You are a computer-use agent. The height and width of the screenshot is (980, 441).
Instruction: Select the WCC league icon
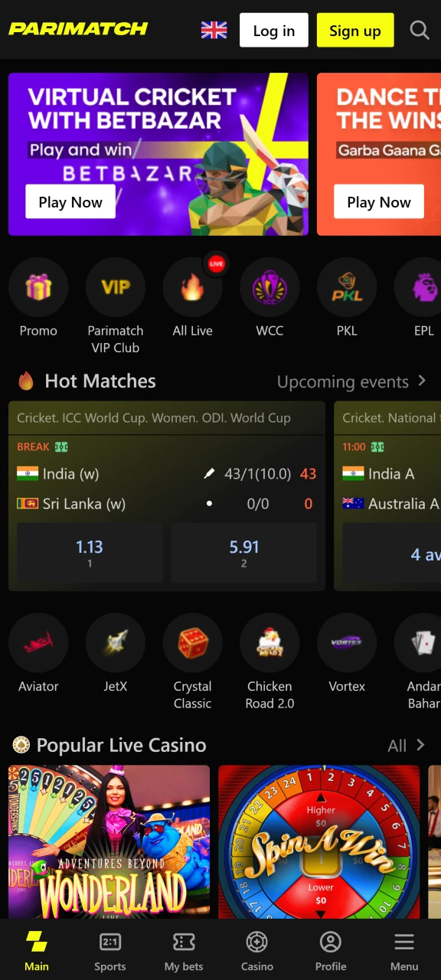269,287
